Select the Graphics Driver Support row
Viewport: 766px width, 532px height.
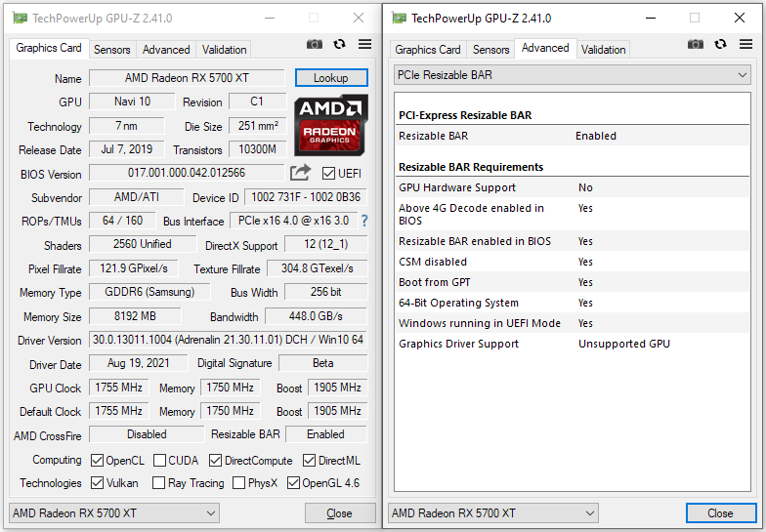click(573, 344)
